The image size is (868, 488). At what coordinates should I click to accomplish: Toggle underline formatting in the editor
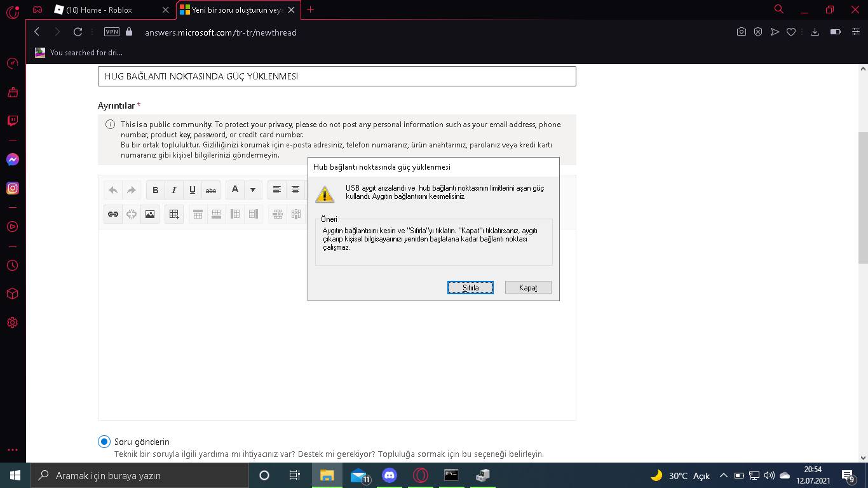point(193,190)
